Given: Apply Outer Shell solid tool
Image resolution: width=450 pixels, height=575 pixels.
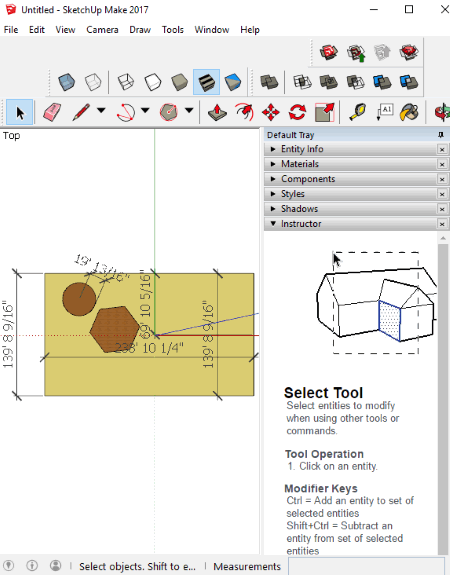Looking at the screenshot, I should click(270, 82).
